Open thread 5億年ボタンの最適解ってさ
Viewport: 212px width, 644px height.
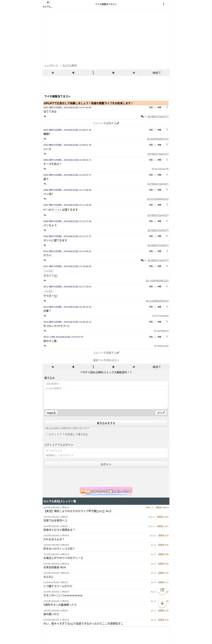pyautogui.click(x=60, y=605)
